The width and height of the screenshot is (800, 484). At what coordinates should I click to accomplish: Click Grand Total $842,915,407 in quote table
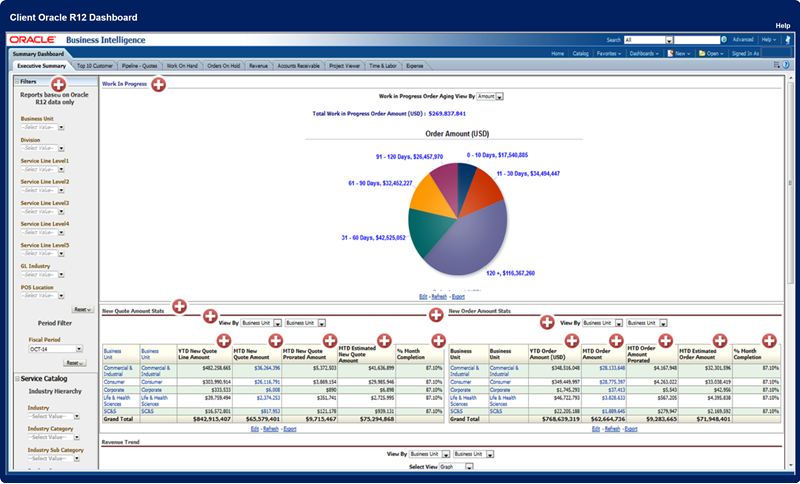pyautogui.click(x=212, y=419)
